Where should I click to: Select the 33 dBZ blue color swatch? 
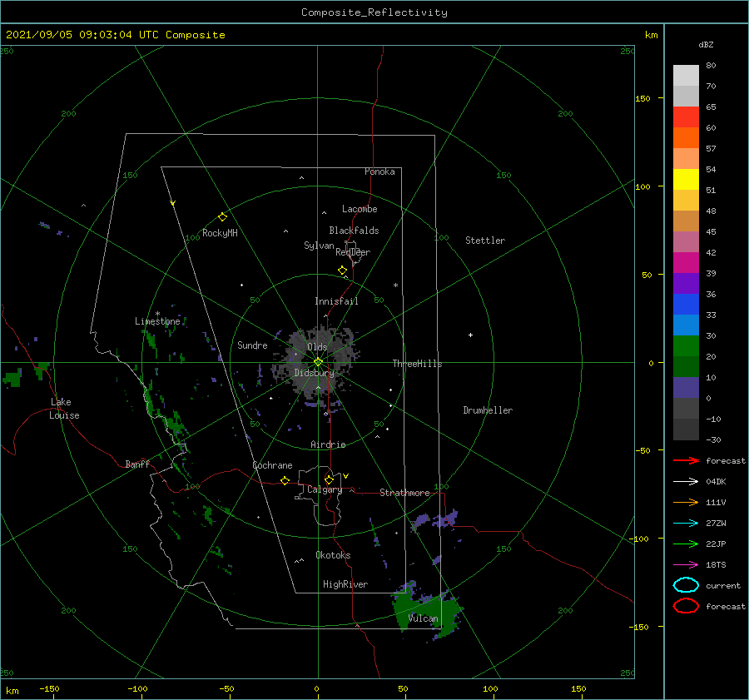coord(686,304)
